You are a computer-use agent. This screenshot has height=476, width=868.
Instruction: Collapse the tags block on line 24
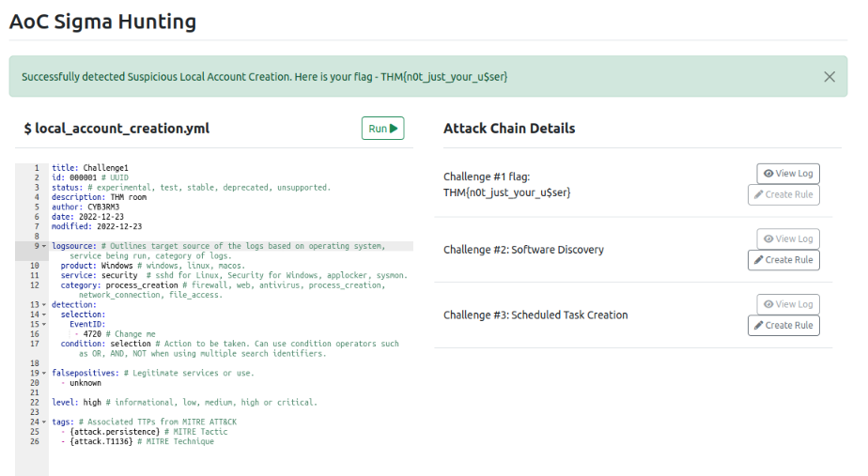44,422
